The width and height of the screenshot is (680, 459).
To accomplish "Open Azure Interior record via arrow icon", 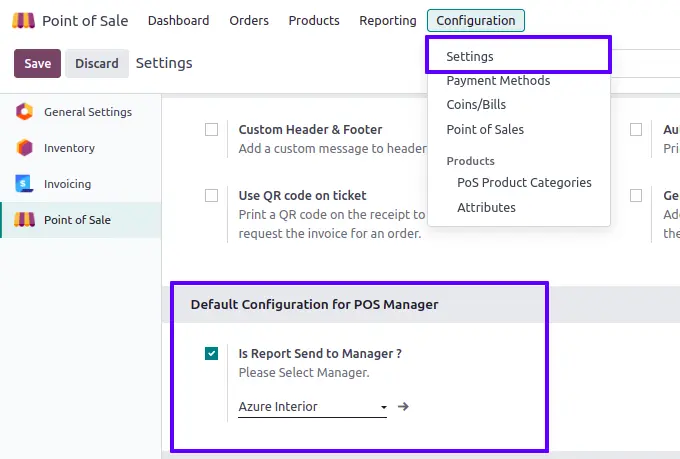I will (403, 407).
